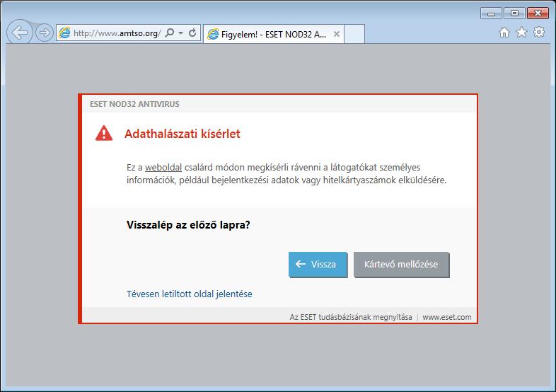Click the 'Vissza' back button
Screen dimensions: 556x392
pos(318,265)
